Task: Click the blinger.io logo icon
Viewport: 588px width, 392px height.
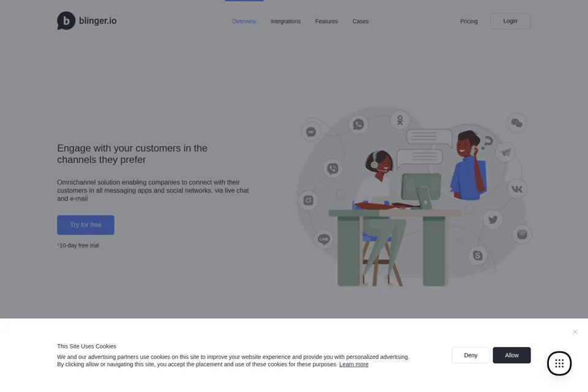Action: coord(66,21)
